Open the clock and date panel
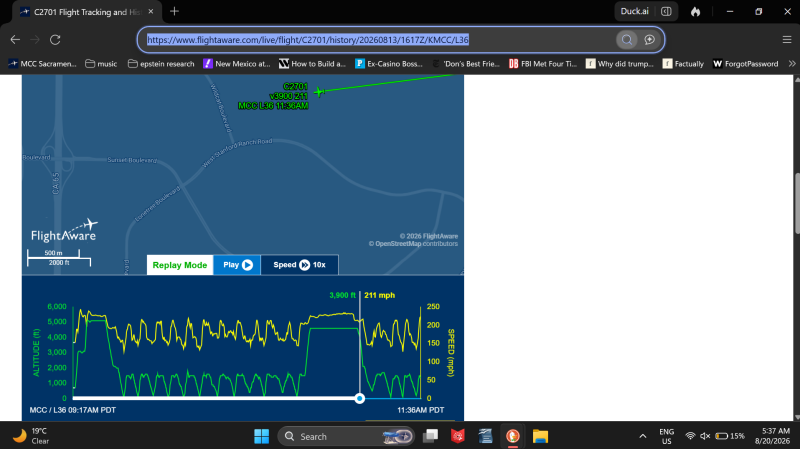The width and height of the screenshot is (800, 449). 772,436
